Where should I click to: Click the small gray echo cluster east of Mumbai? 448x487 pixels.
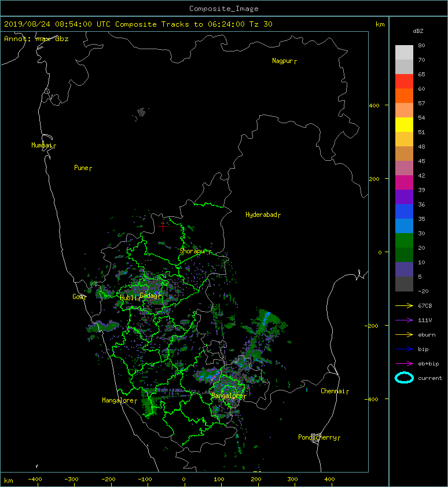(141, 112)
